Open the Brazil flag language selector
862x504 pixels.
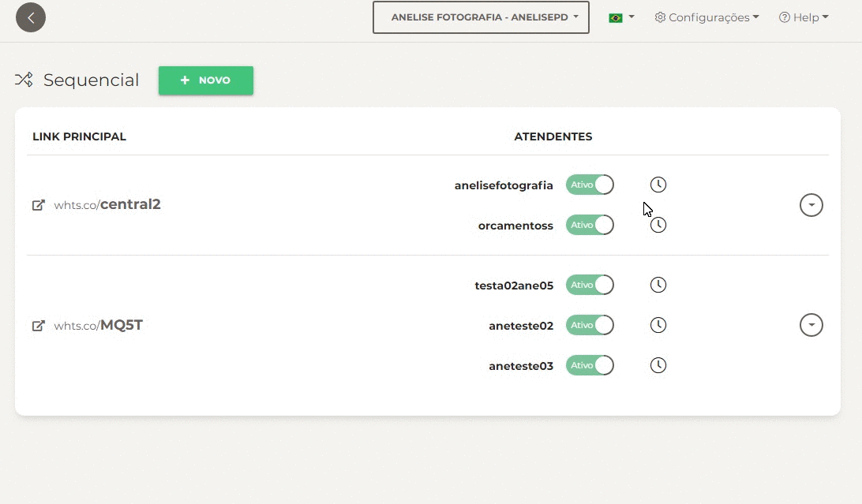[621, 17]
